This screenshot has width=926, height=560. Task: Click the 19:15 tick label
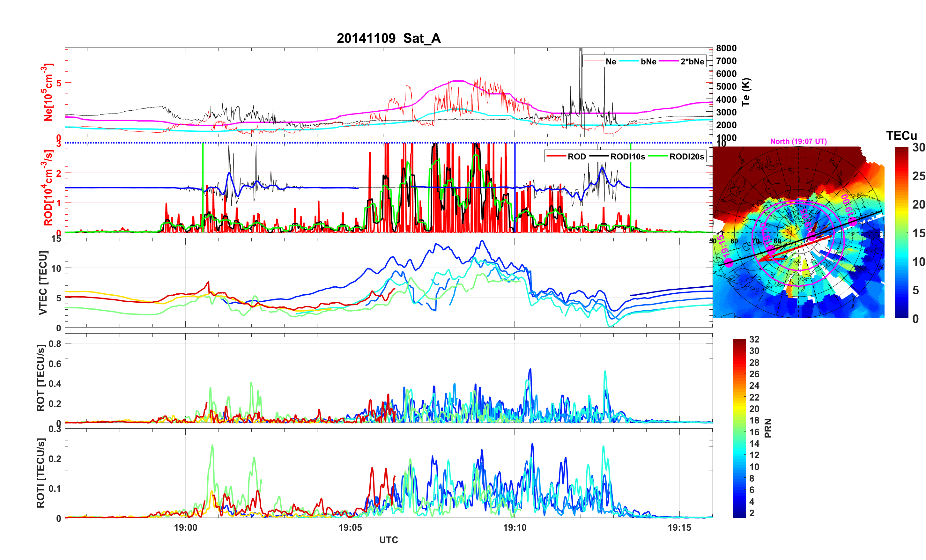coord(679,528)
